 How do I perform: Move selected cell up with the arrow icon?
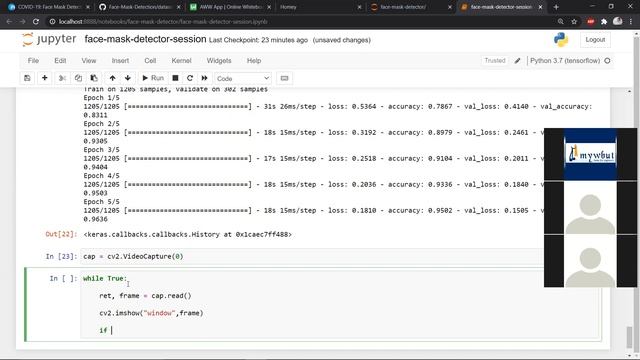(112, 78)
